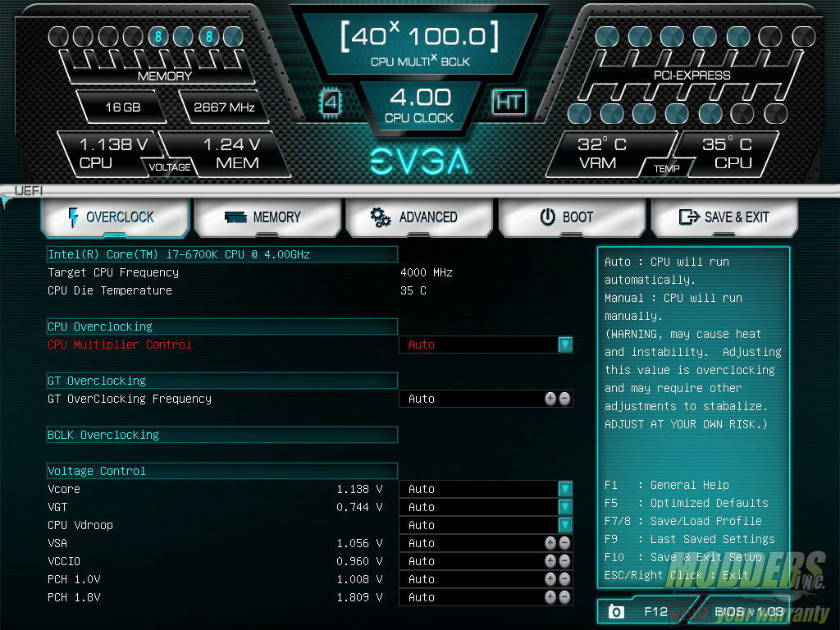The width and height of the screenshot is (840, 630).
Task: Click the F1 General Help entry
Action: pos(666,485)
